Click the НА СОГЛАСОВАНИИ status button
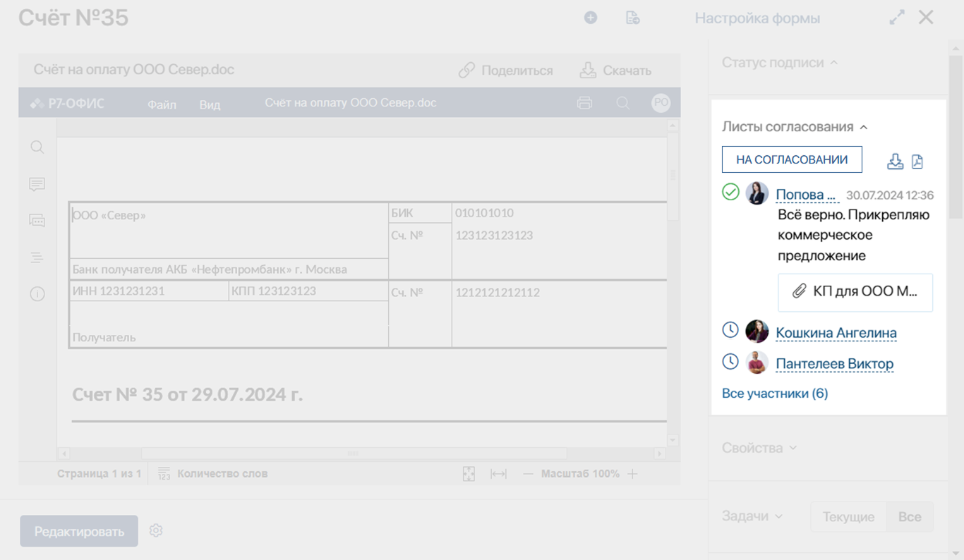 click(x=792, y=159)
